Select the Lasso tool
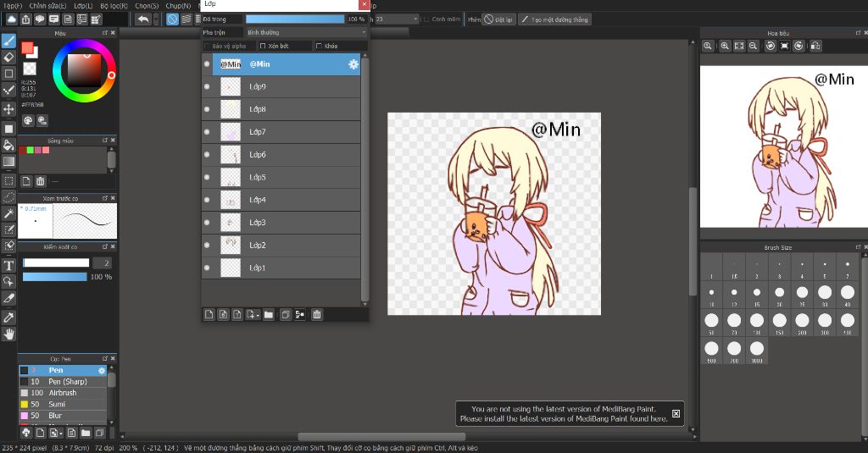Viewport: 868px width, 453px height. coord(8,197)
